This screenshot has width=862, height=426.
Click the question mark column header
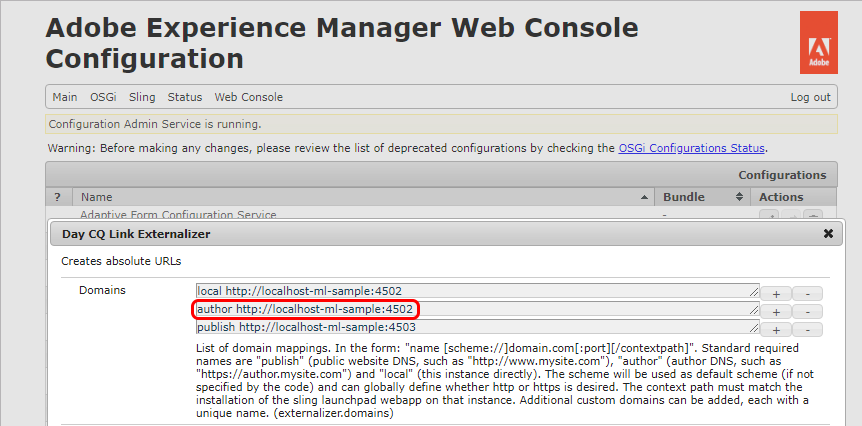click(x=57, y=197)
